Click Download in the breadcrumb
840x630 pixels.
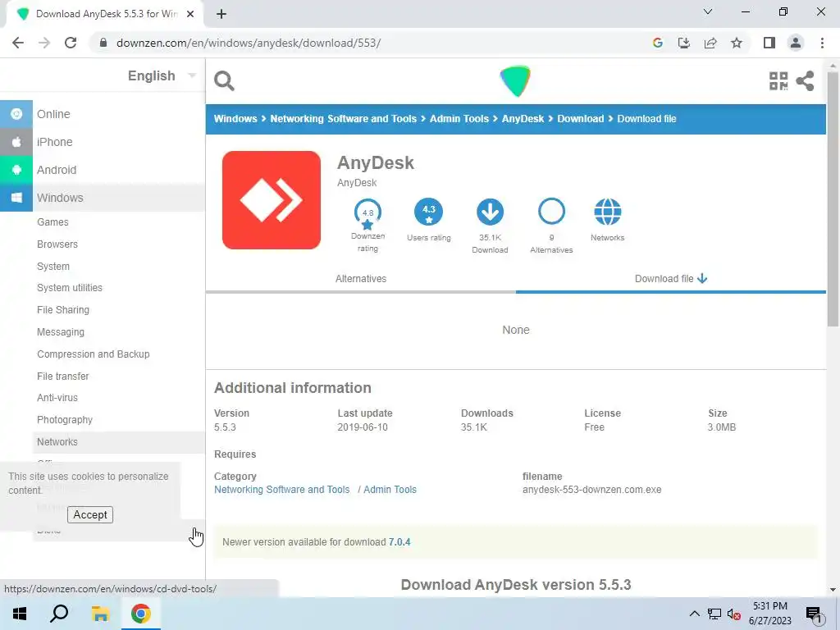[580, 119]
